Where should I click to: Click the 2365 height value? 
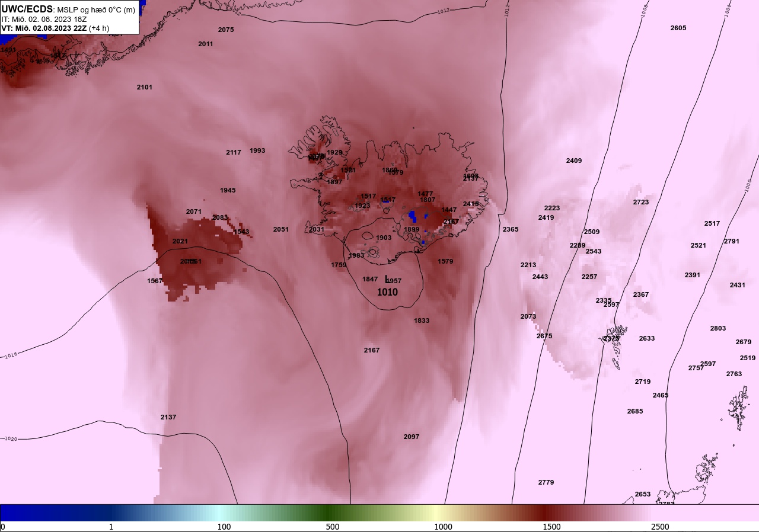pos(511,229)
